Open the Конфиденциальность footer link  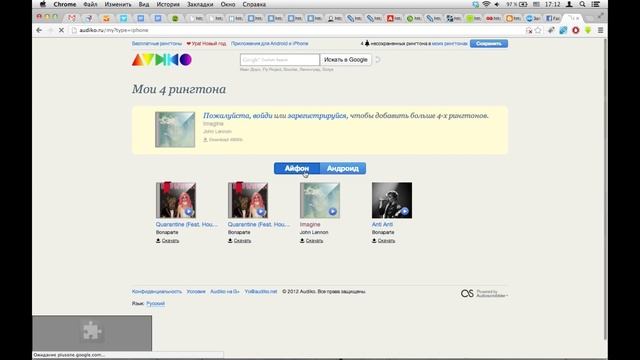[x=157, y=291]
